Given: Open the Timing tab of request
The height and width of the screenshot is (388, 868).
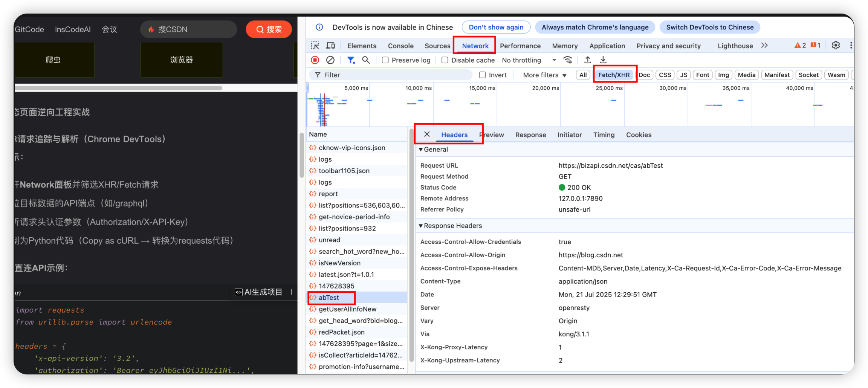Looking at the screenshot, I should [x=604, y=135].
